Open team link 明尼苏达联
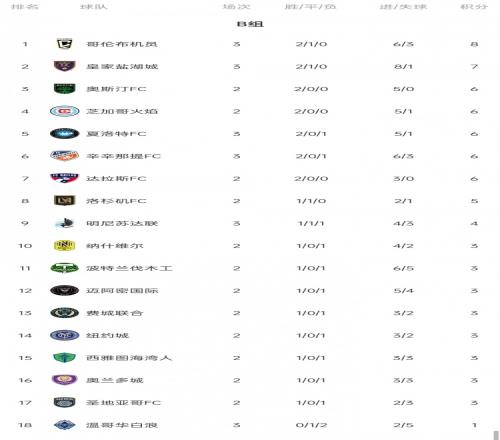The width and height of the screenshot is (500, 440). tap(122, 223)
